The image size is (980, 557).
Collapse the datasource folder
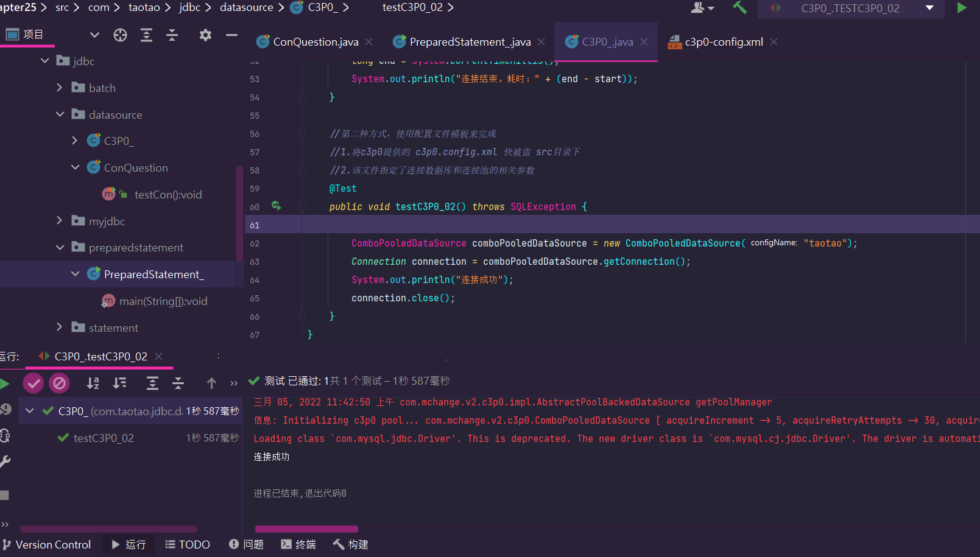(60, 114)
